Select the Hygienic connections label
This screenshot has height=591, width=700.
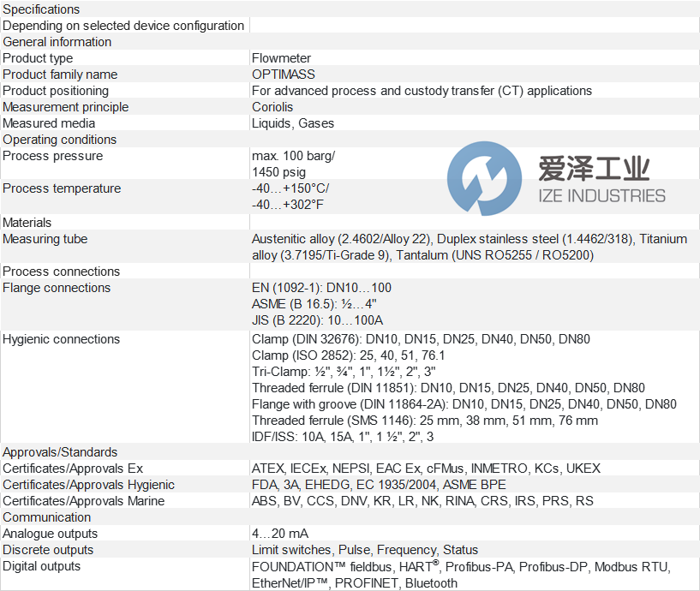[61, 339]
